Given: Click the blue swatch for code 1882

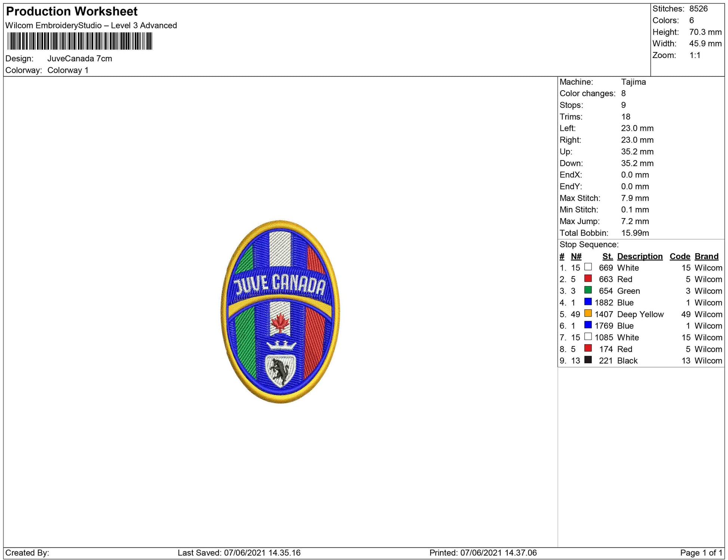Looking at the screenshot, I should click(588, 302).
